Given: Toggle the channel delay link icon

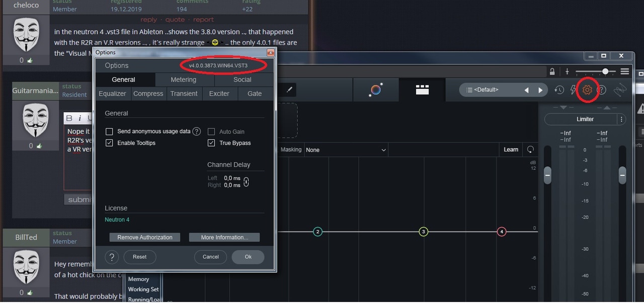Looking at the screenshot, I should pyautogui.click(x=246, y=182).
